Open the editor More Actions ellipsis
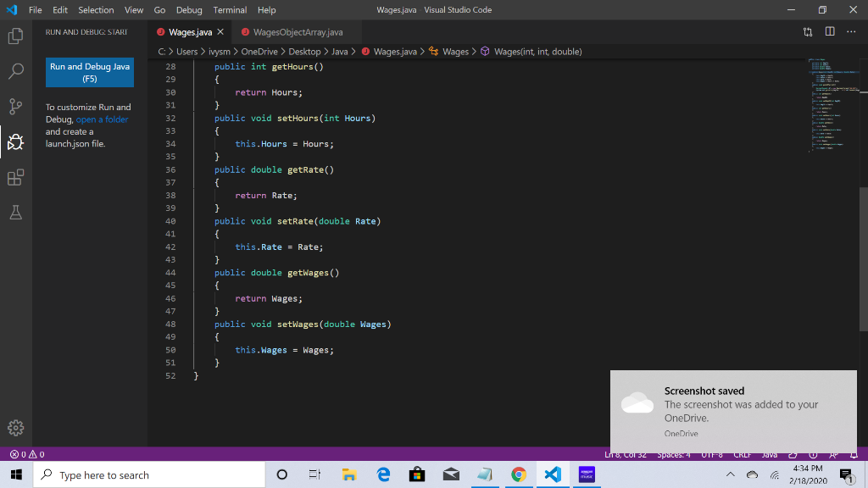The width and height of the screenshot is (868, 488). click(851, 31)
